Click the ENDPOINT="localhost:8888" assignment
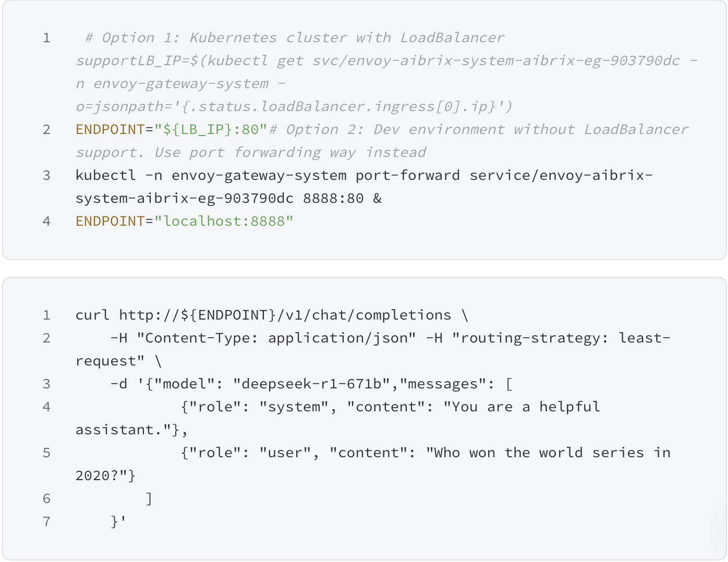This screenshot has height=562, width=728. [x=185, y=222]
